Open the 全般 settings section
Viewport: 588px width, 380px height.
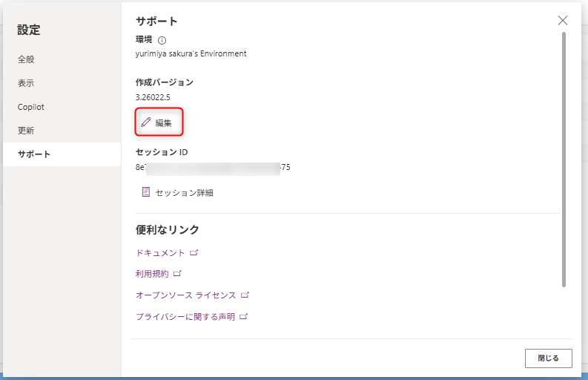coord(26,59)
